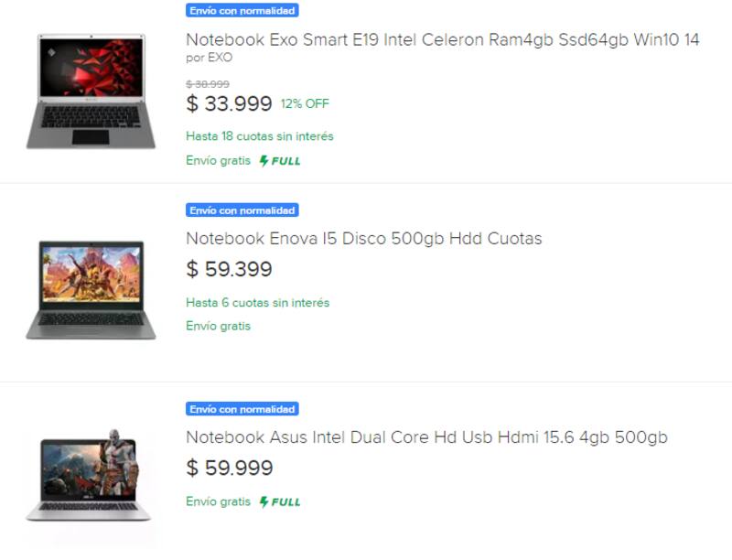This screenshot has height=560, width=732.
Task: Open the Exo Smart E19 notebook thumbnail
Action: click(91, 92)
